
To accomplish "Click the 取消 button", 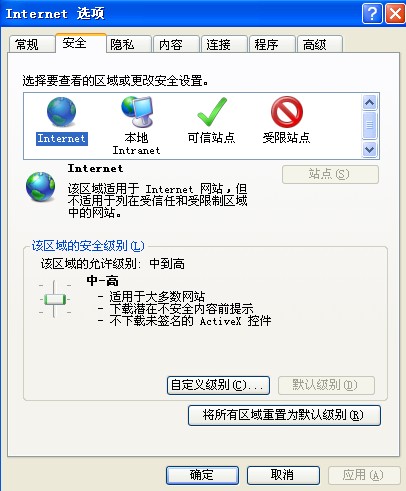I will pos(283,475).
